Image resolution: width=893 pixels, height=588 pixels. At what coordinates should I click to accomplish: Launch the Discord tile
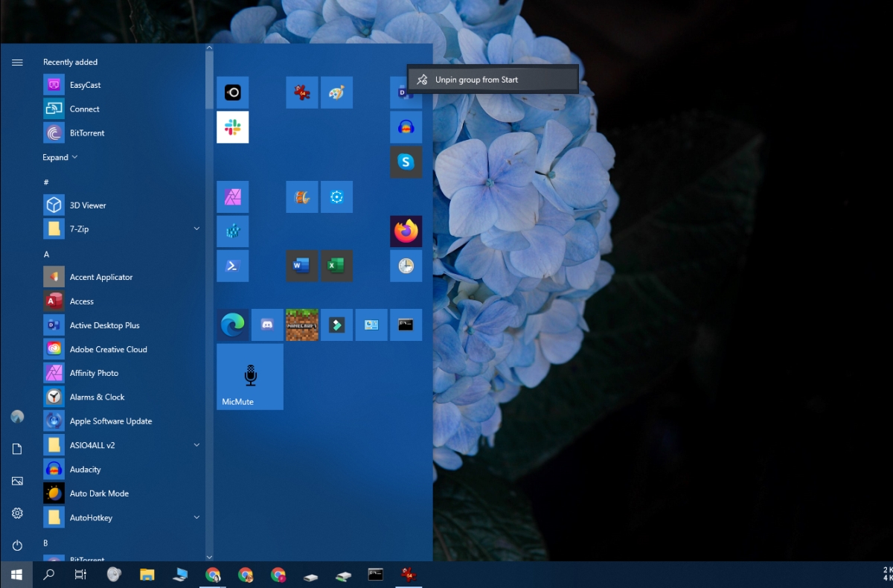coord(267,325)
